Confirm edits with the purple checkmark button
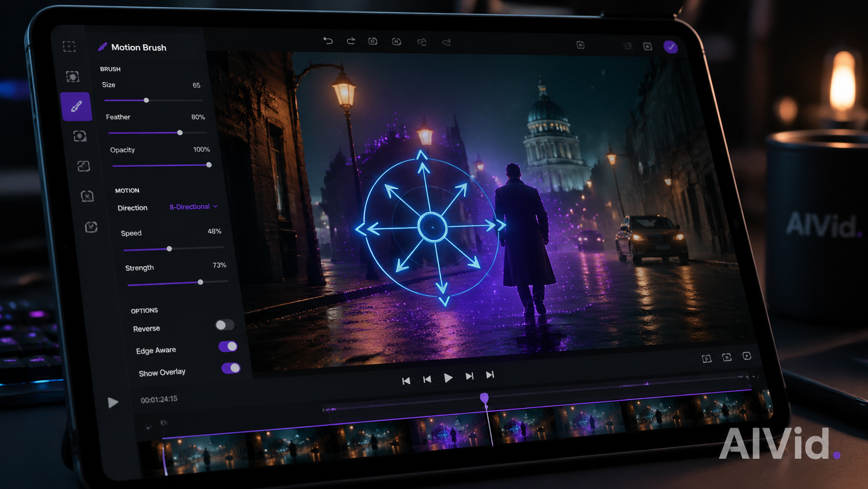 tap(671, 47)
